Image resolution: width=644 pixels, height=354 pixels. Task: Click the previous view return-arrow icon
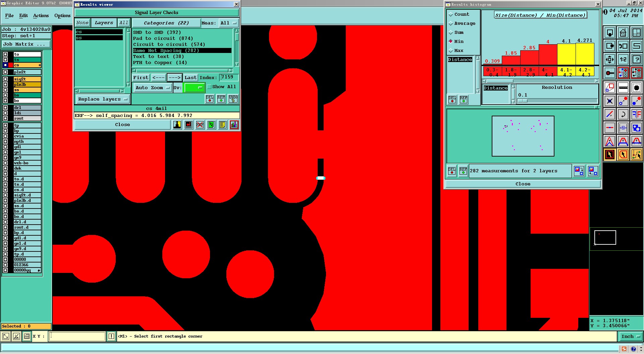coord(623,46)
